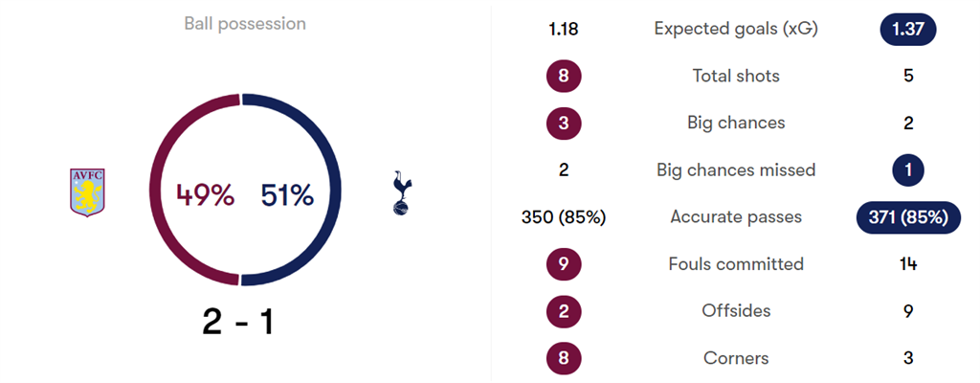This screenshot has height=383, width=980.
Task: Click the navy 1.37 expected goals badge
Action: 907,30
